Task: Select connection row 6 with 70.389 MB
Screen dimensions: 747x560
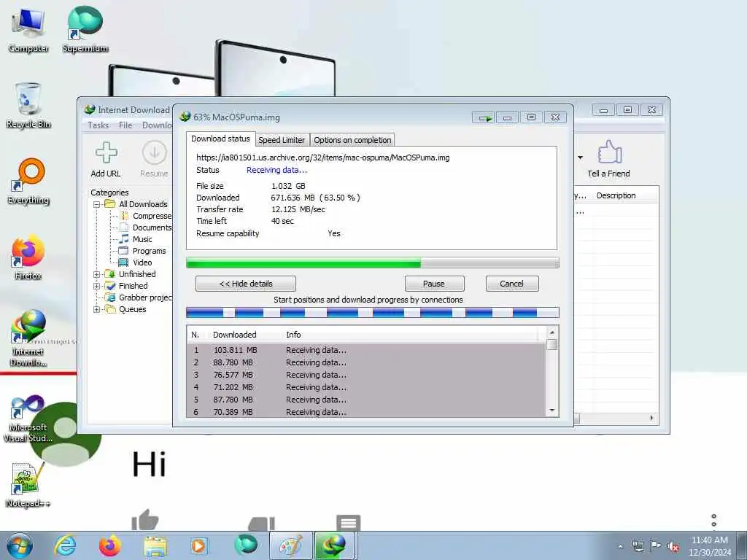Action: pyautogui.click(x=366, y=412)
